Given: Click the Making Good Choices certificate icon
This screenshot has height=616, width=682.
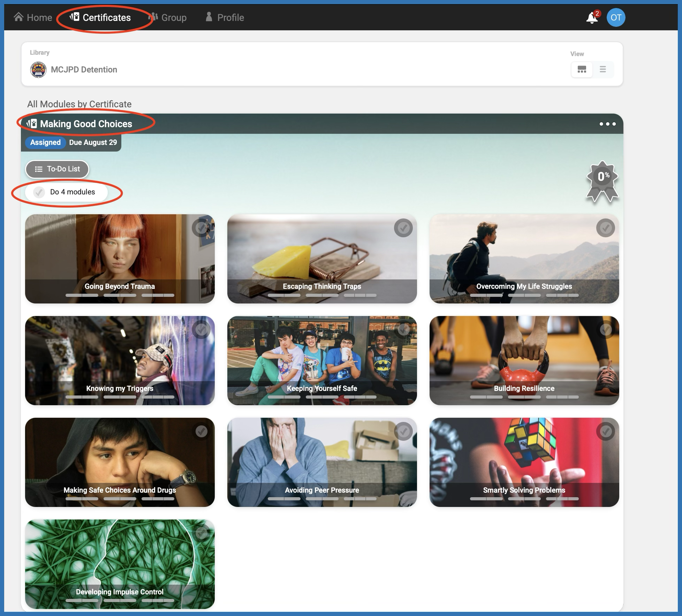Looking at the screenshot, I should coord(32,124).
